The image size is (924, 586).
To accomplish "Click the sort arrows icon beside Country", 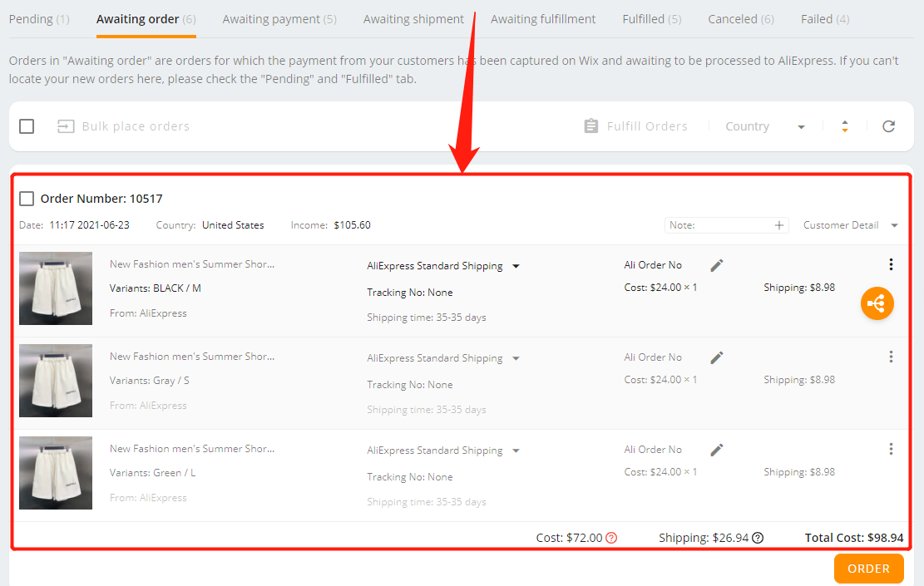I will 844,126.
